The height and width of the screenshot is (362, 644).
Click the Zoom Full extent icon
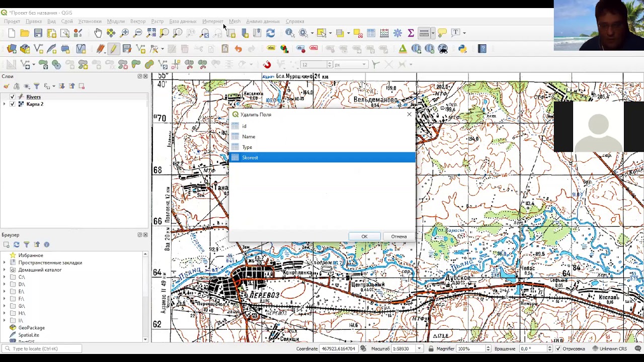click(151, 33)
